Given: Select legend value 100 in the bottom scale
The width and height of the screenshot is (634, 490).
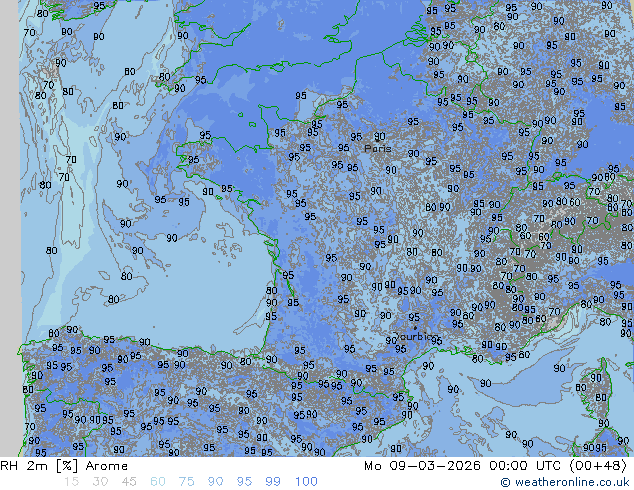Looking at the screenshot, I should [306, 482].
